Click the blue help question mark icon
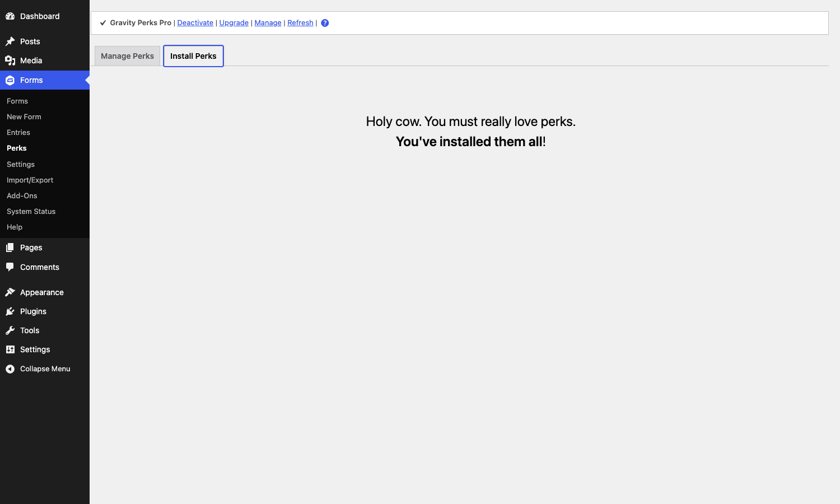This screenshot has height=504, width=840. (325, 23)
